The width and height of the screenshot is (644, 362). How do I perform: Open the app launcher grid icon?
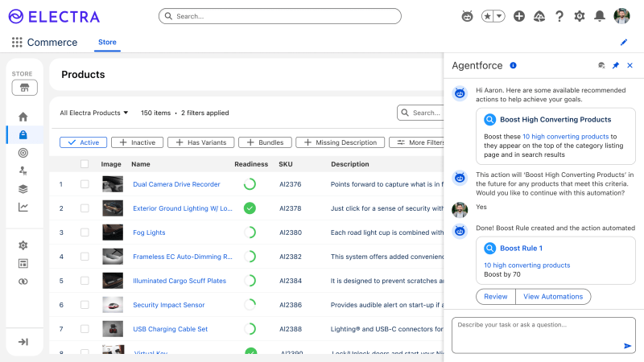[17, 43]
